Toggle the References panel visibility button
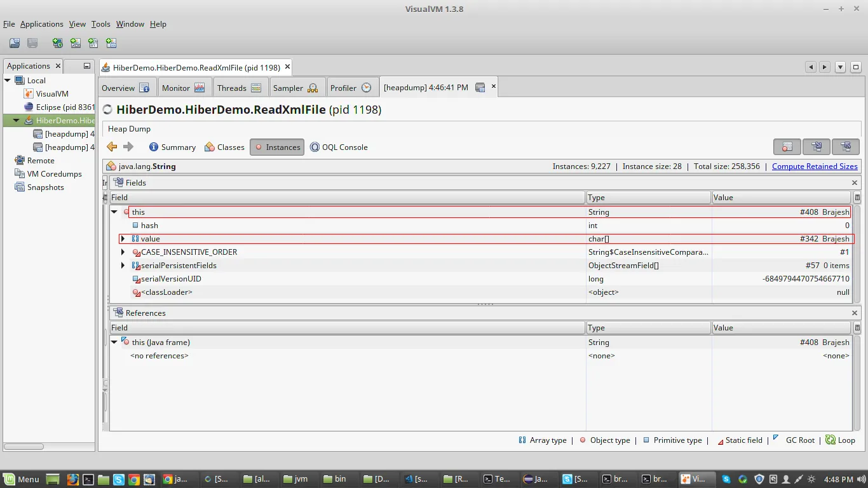 click(x=846, y=147)
